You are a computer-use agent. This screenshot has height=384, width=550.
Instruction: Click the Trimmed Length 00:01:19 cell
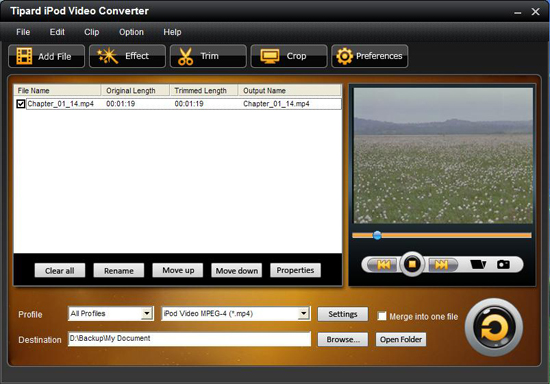point(189,104)
